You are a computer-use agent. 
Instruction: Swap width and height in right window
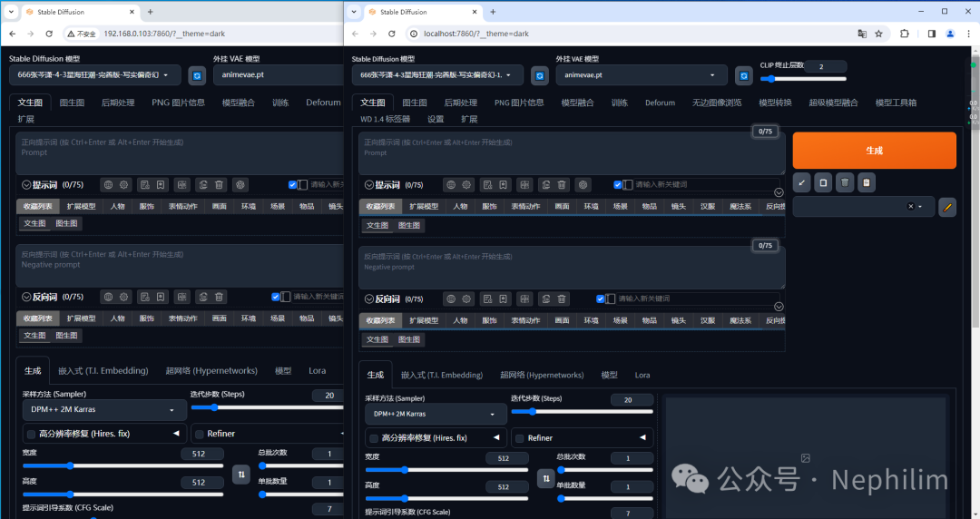pyautogui.click(x=546, y=478)
